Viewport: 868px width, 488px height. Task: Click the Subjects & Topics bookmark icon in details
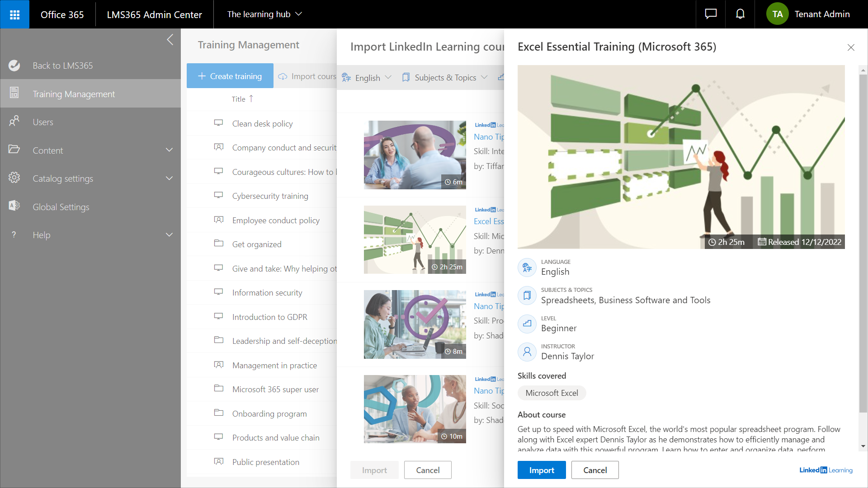pyautogui.click(x=527, y=296)
